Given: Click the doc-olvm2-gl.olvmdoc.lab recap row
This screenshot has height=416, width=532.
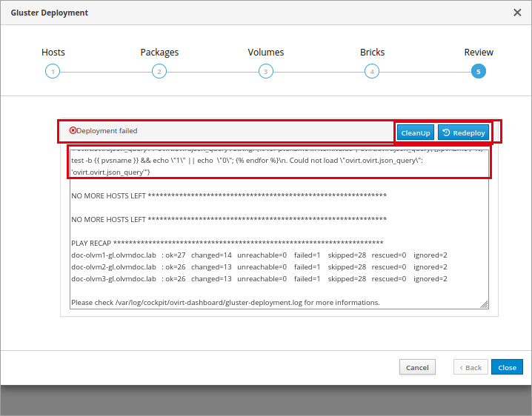Looking at the screenshot, I should click(259, 266).
